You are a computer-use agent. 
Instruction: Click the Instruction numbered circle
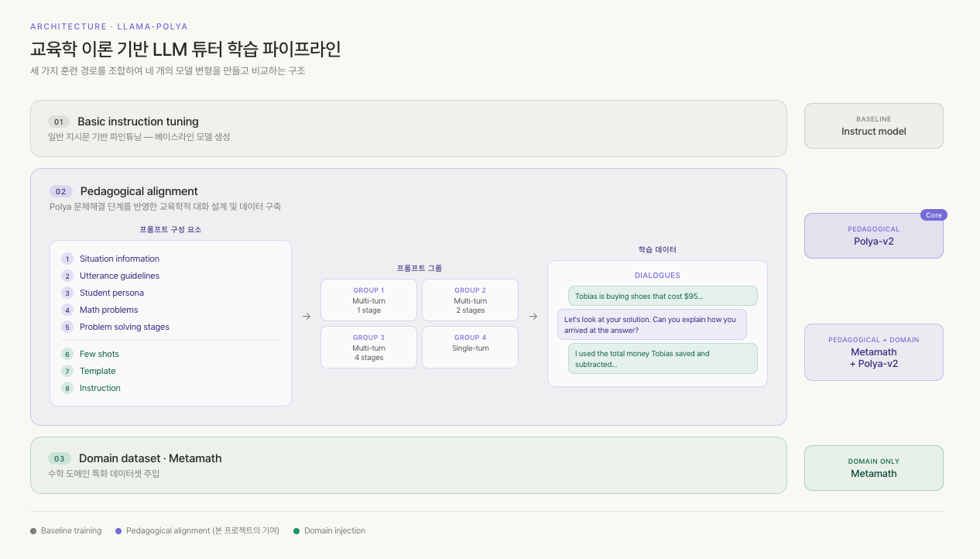coord(67,388)
